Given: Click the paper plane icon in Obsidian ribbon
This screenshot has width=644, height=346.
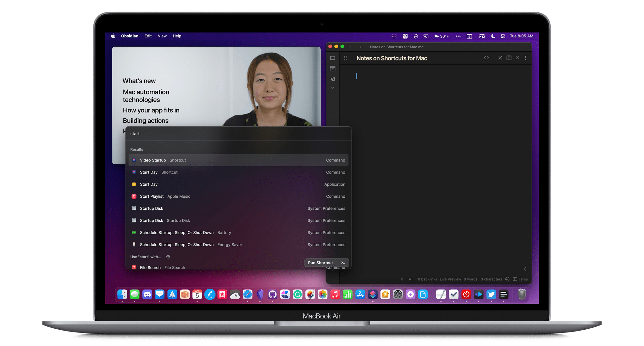Looking at the screenshot, I should coord(333,79).
